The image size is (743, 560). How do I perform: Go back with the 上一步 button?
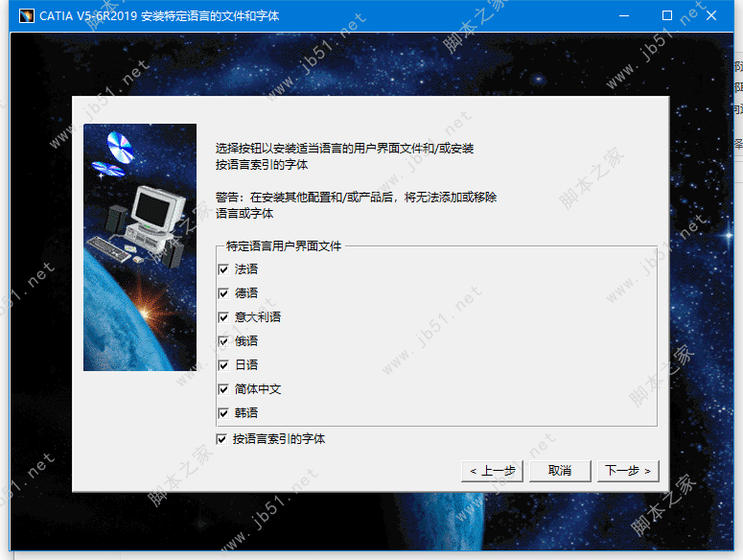pyautogui.click(x=492, y=471)
